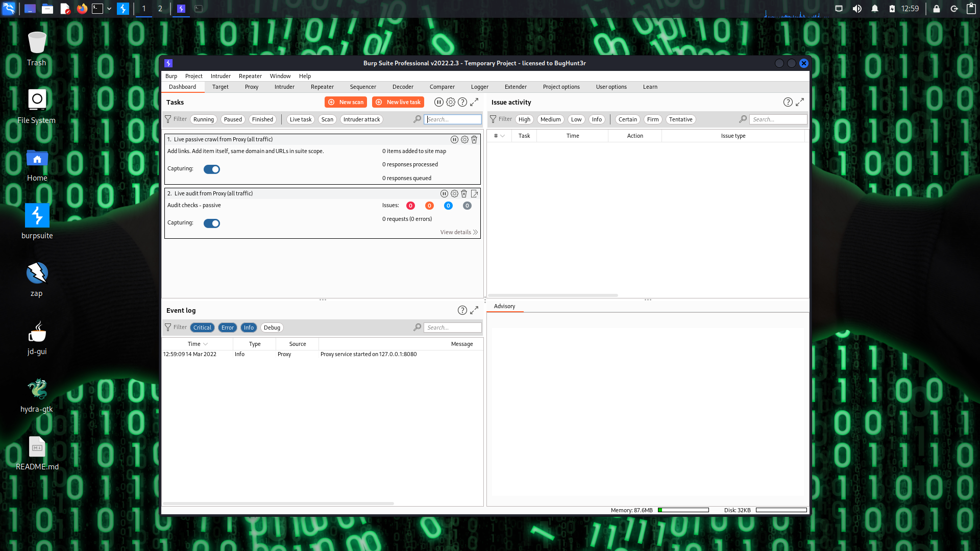Switch to the Repeater tab

click(x=322, y=87)
